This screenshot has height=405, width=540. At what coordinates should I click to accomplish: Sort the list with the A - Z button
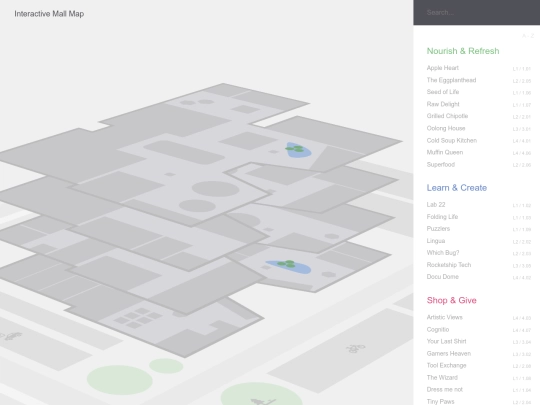[528, 36]
